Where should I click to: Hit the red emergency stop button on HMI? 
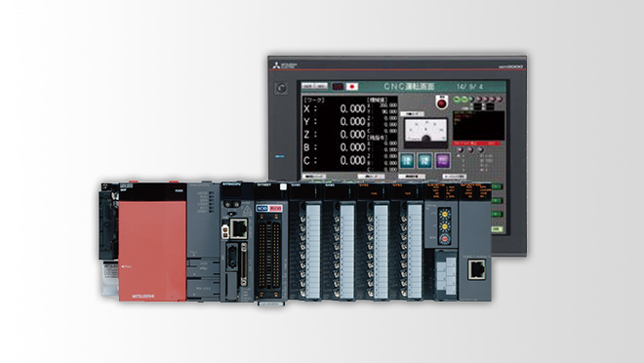point(441,102)
